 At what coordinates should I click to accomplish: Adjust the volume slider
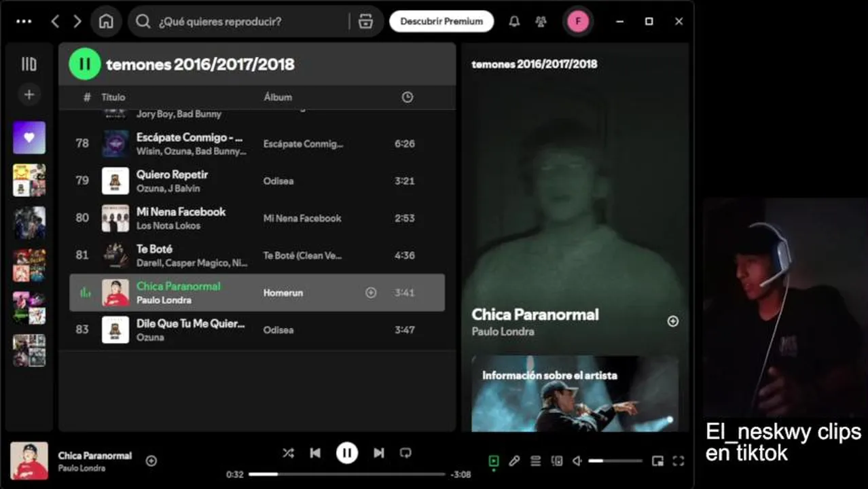(x=615, y=461)
